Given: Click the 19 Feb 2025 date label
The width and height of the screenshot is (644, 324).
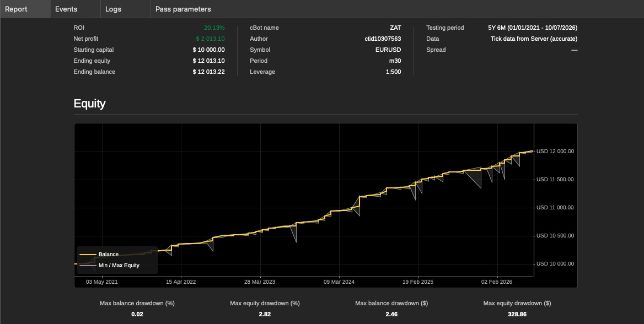Looking at the screenshot, I should coord(418,282).
